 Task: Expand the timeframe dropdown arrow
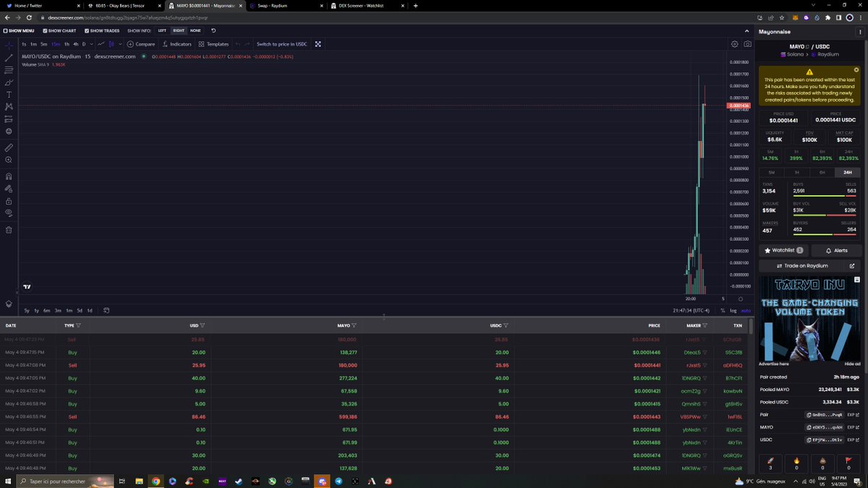[90, 44]
